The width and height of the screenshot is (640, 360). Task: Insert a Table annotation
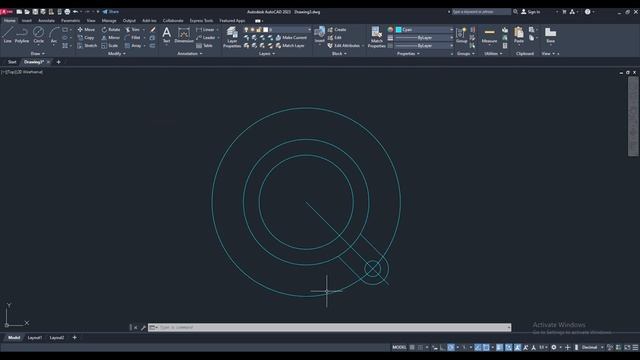tap(204, 46)
